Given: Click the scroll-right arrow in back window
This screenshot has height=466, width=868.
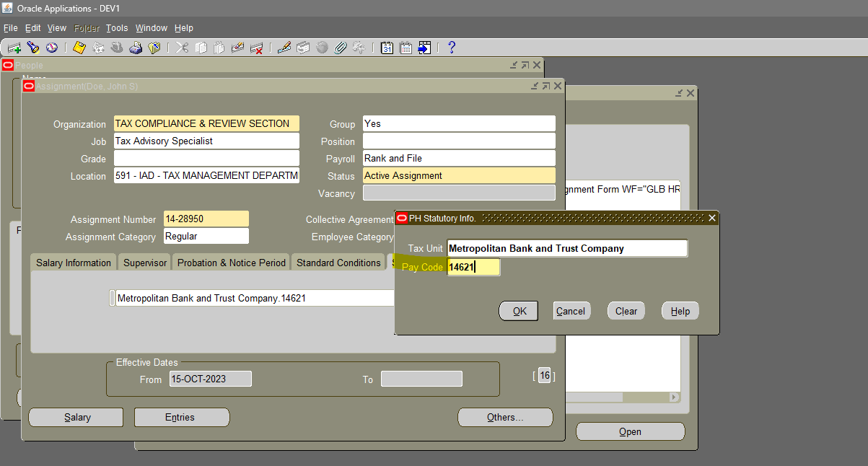Looking at the screenshot, I should click(x=675, y=397).
